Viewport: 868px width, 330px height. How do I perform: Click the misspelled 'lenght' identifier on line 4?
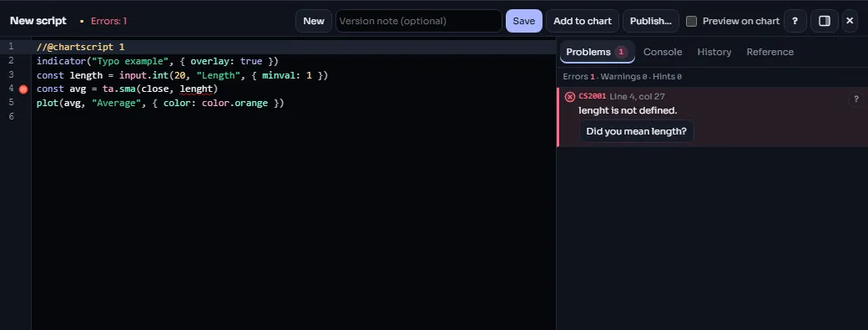coord(196,89)
